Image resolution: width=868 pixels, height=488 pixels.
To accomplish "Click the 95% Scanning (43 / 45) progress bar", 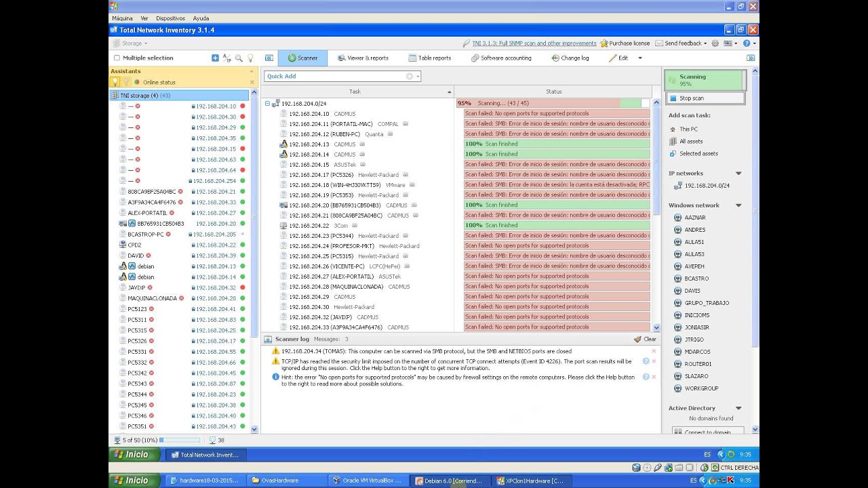I will coord(553,104).
